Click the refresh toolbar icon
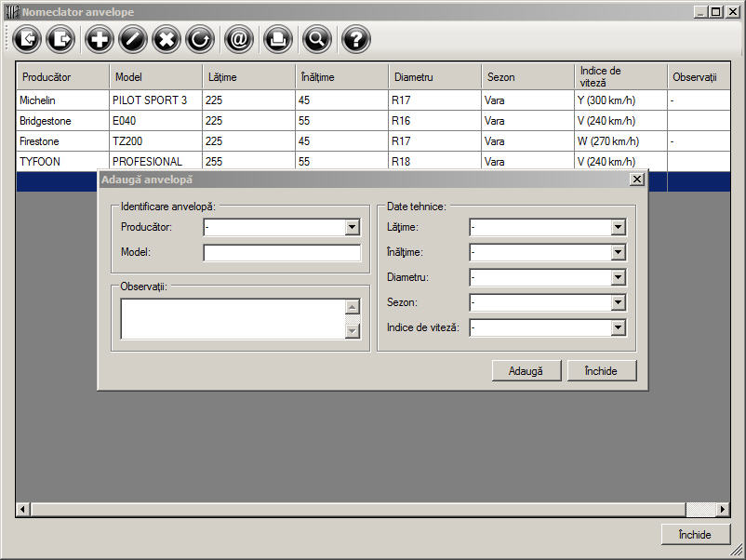This screenshot has width=746, height=560. [200, 39]
